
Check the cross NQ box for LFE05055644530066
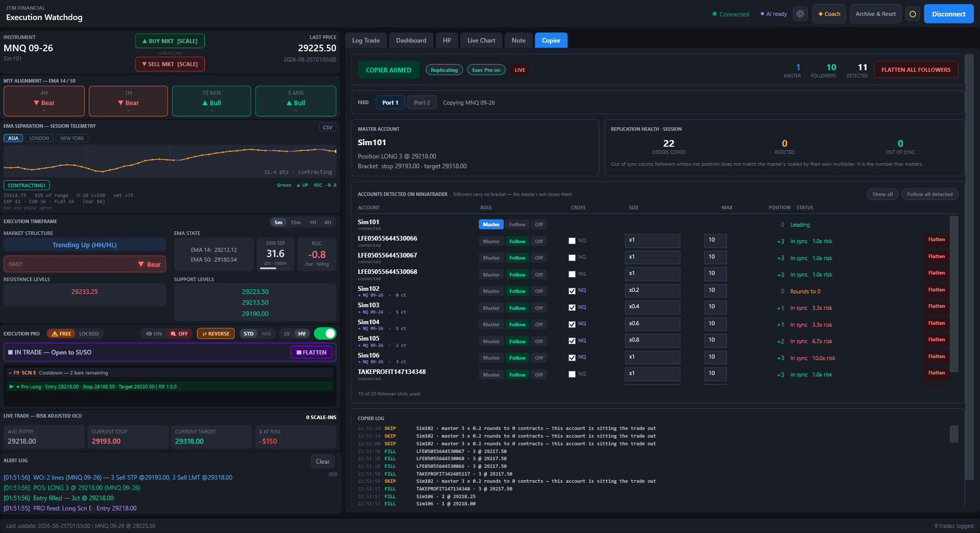tap(572, 241)
